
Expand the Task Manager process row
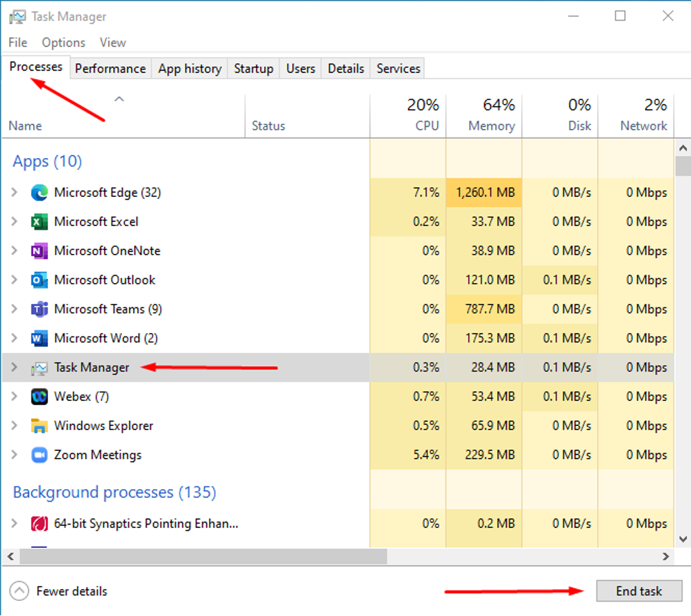[14, 367]
